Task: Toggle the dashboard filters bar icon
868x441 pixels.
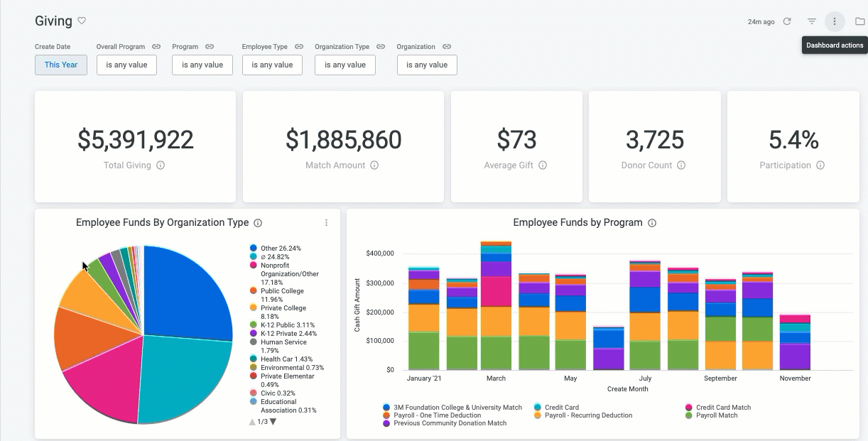Action: click(x=812, y=22)
